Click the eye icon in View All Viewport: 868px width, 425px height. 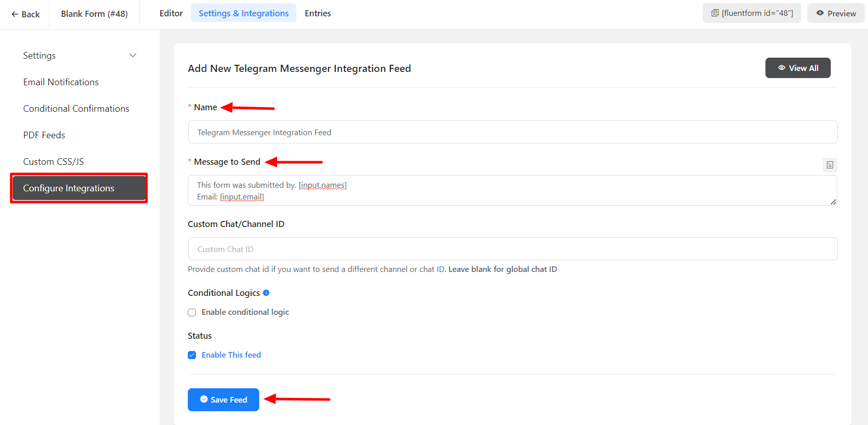coord(781,68)
